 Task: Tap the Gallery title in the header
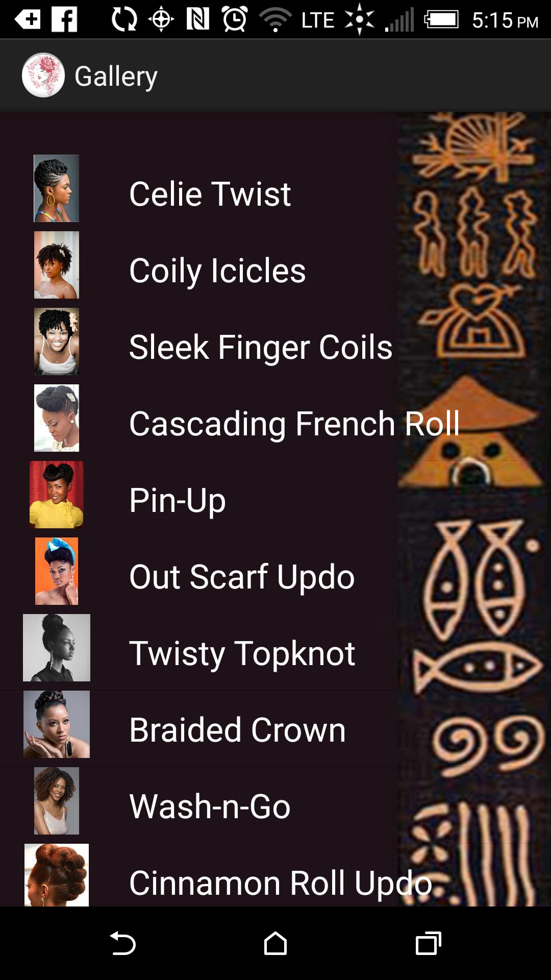116,77
